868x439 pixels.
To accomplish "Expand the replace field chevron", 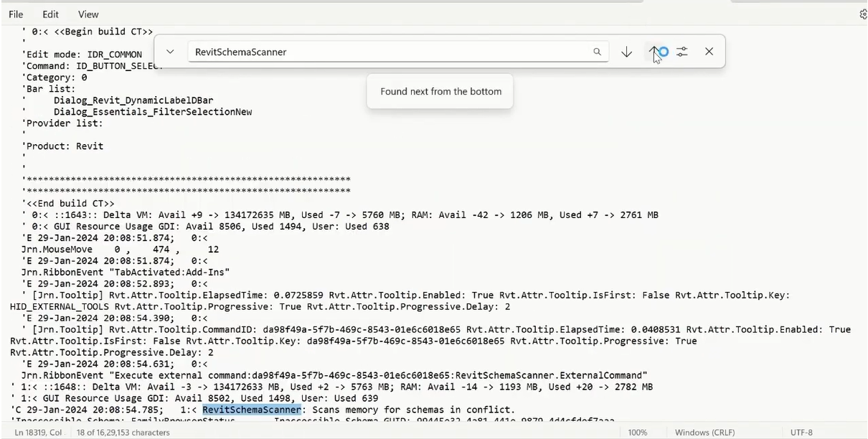I will (x=170, y=52).
